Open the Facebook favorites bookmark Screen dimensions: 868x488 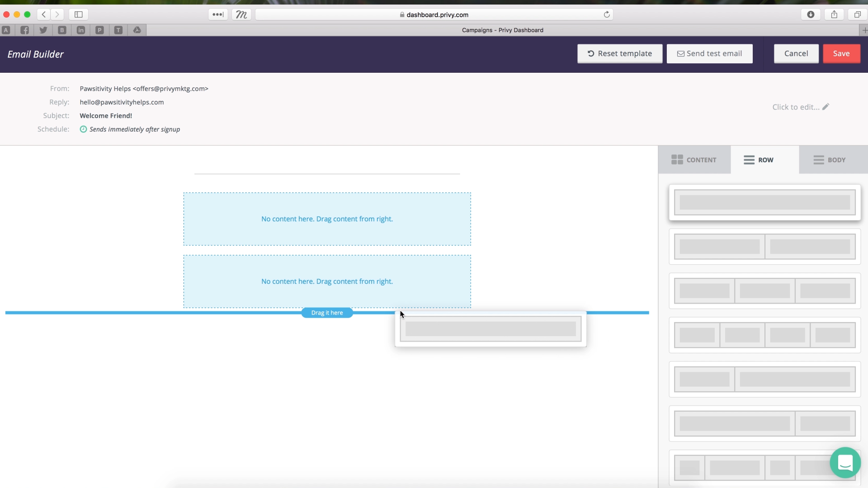pyautogui.click(x=25, y=30)
